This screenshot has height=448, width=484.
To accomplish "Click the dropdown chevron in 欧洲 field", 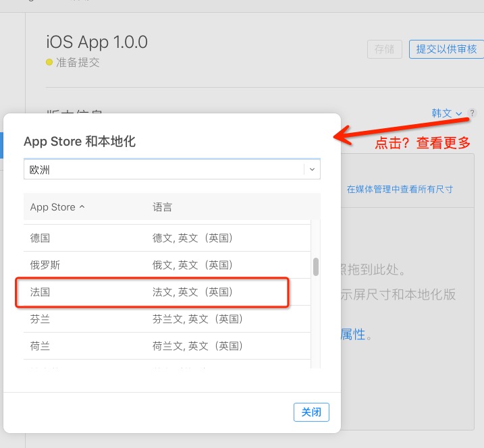I will coord(312,169).
